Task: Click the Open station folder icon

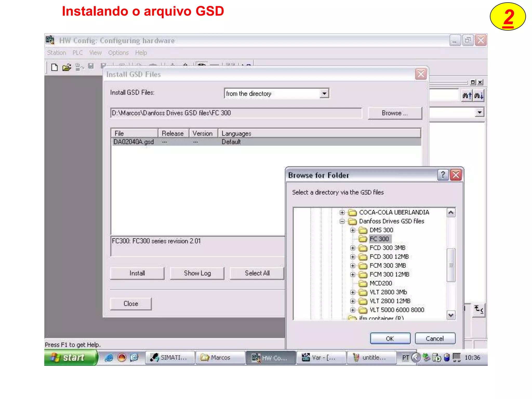Action: [x=67, y=68]
